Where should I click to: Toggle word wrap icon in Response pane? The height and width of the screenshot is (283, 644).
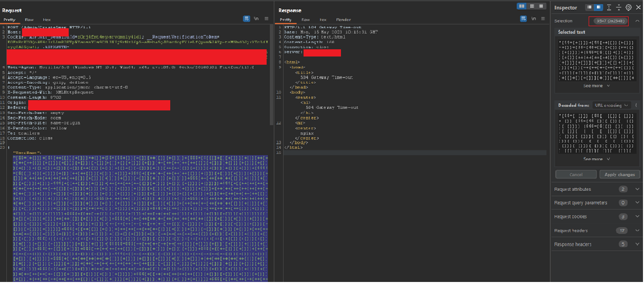click(523, 19)
